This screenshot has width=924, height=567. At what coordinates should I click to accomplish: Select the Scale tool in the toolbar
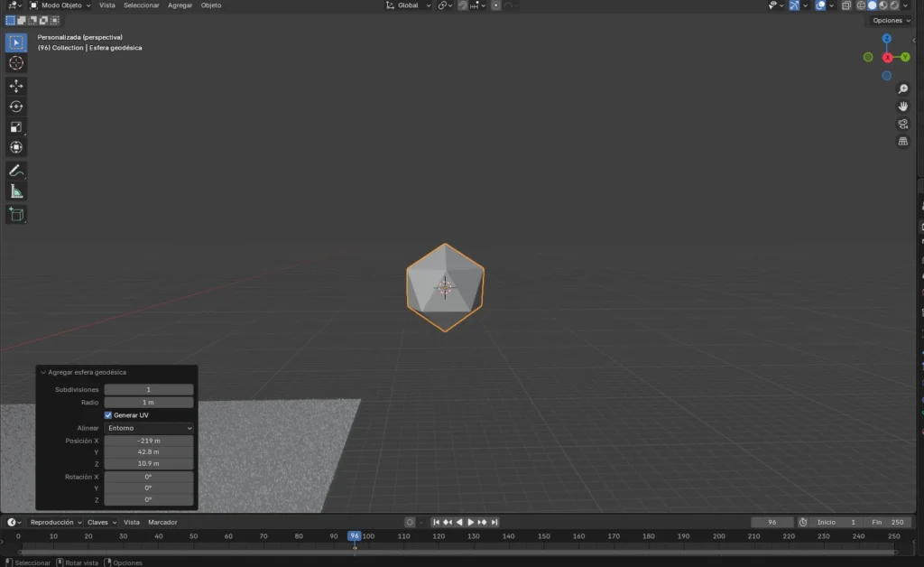(x=16, y=127)
